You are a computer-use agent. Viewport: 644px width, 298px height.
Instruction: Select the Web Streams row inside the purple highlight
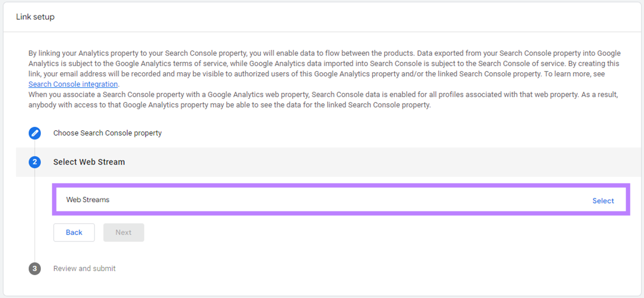(88, 200)
